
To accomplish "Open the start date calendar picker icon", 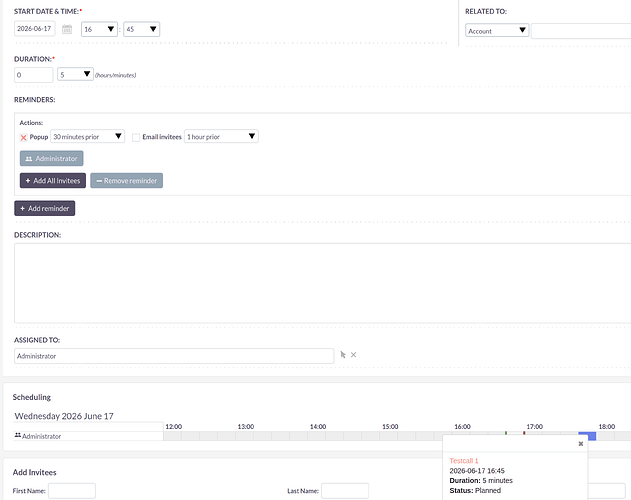I will pyautogui.click(x=67, y=29).
